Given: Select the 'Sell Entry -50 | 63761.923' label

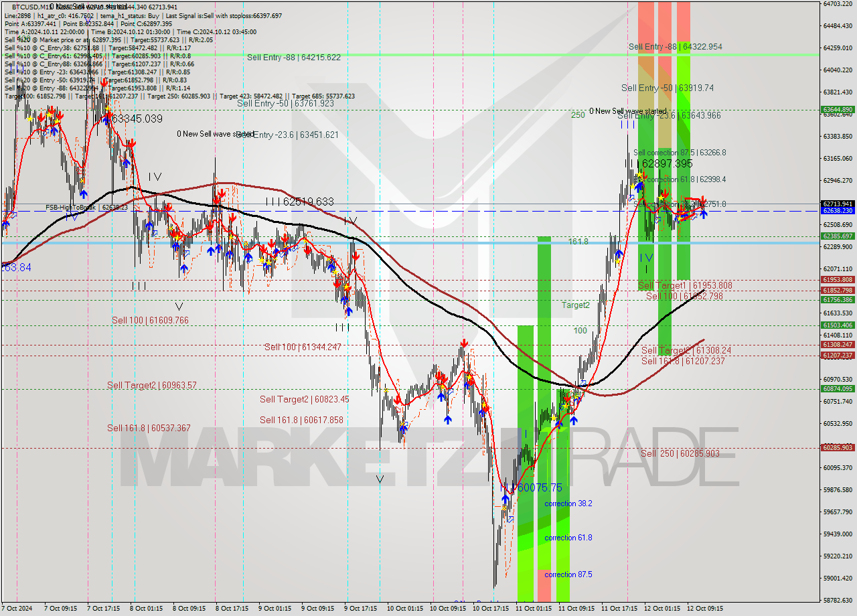Looking at the screenshot, I should pyautogui.click(x=285, y=103).
